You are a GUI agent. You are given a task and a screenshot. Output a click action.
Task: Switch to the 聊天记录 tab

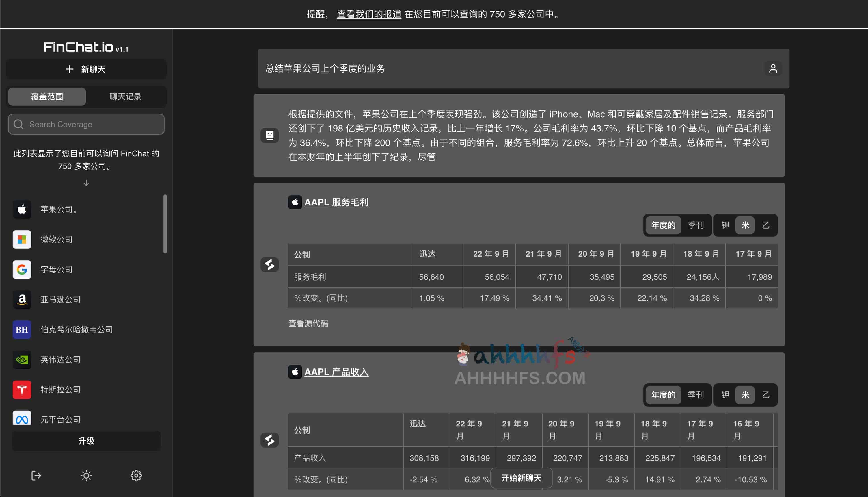(x=125, y=97)
